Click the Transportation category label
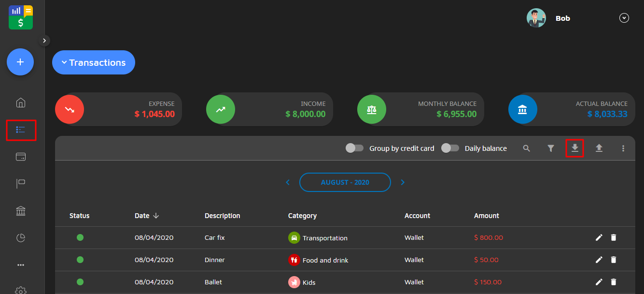Image resolution: width=644 pixels, height=294 pixels. tap(325, 238)
